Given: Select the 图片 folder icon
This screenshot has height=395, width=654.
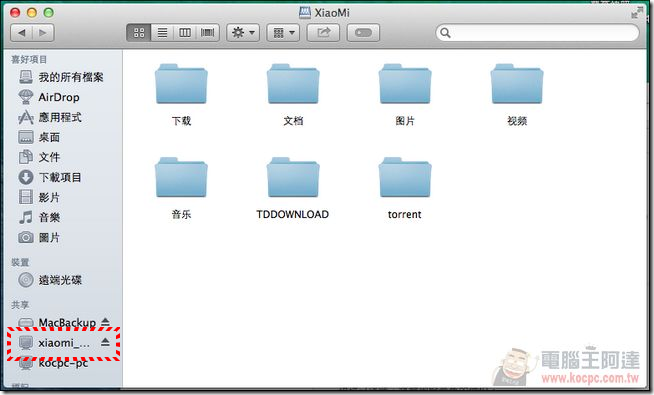Looking at the screenshot, I should tap(405, 84).
